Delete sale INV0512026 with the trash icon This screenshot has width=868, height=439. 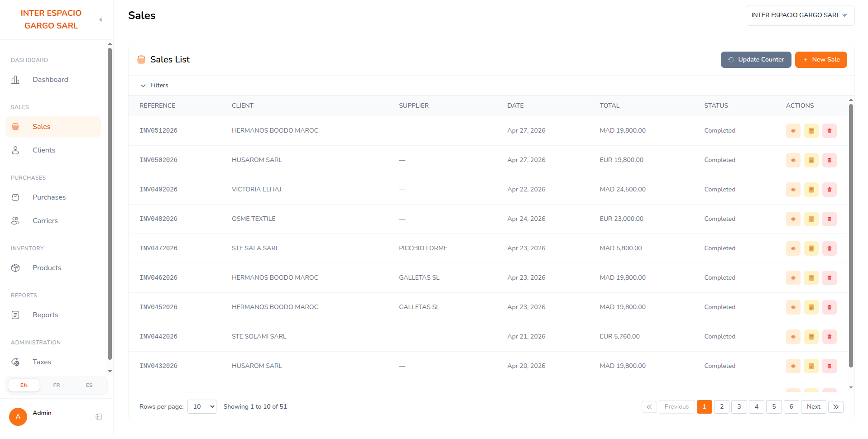point(829,131)
